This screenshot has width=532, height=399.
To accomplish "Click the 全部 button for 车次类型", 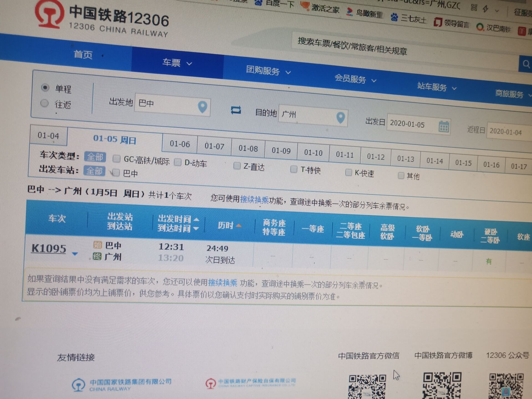I will (x=95, y=157).
